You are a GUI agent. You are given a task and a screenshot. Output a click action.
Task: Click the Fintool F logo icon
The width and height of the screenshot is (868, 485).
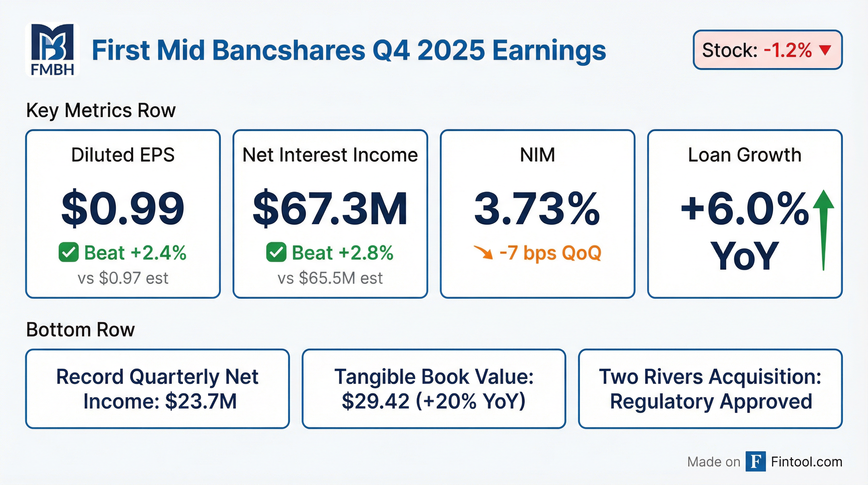pyautogui.click(x=755, y=461)
